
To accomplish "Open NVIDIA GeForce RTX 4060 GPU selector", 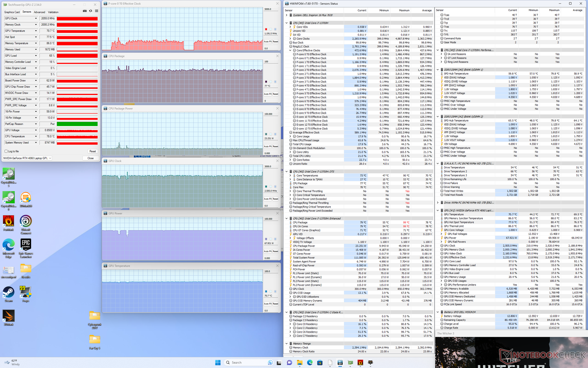I will tap(27, 158).
